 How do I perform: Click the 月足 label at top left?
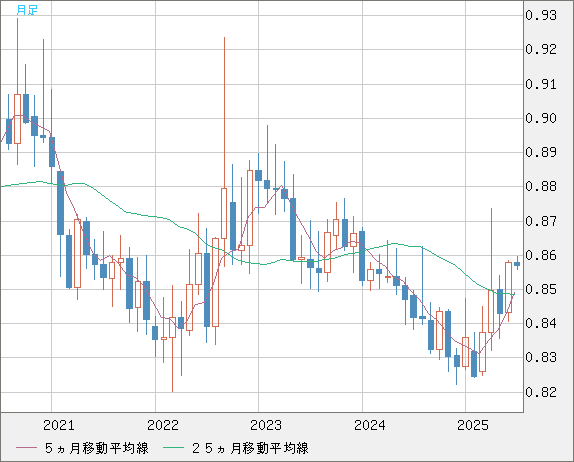click(27, 10)
